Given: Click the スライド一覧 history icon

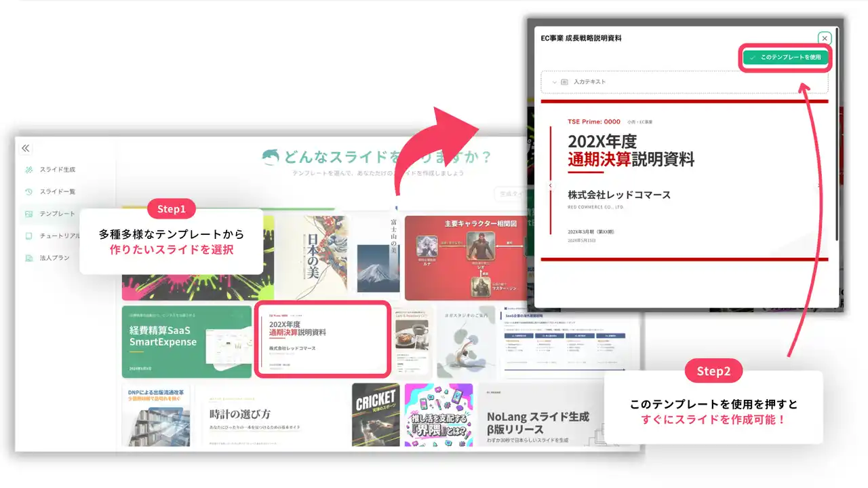Looking at the screenshot, I should pyautogui.click(x=28, y=192).
